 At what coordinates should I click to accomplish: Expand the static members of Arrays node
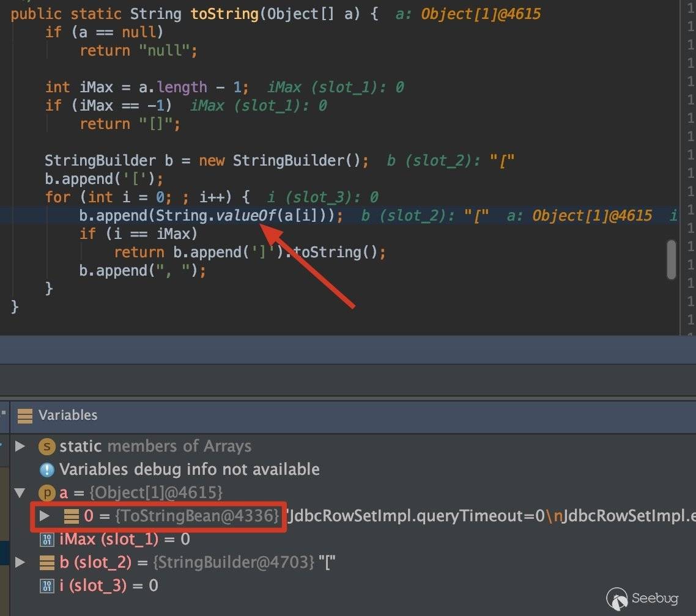(20, 446)
